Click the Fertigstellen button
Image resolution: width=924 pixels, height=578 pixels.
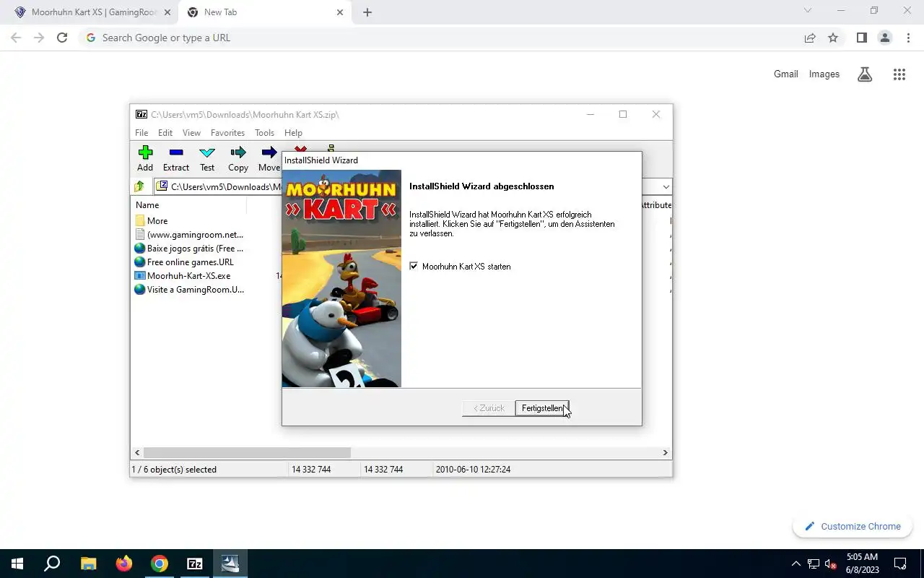tap(542, 408)
